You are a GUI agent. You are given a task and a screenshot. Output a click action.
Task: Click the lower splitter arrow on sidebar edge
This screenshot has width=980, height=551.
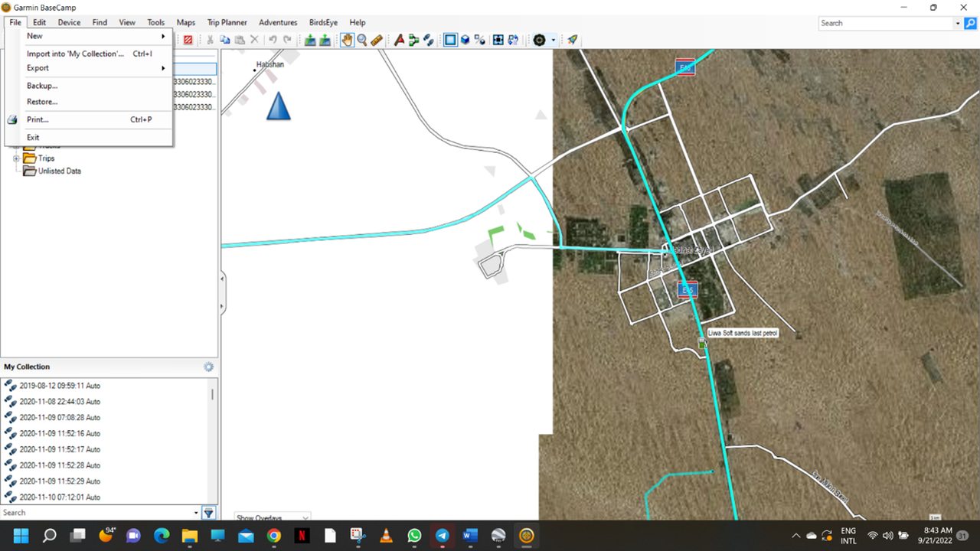(x=223, y=307)
